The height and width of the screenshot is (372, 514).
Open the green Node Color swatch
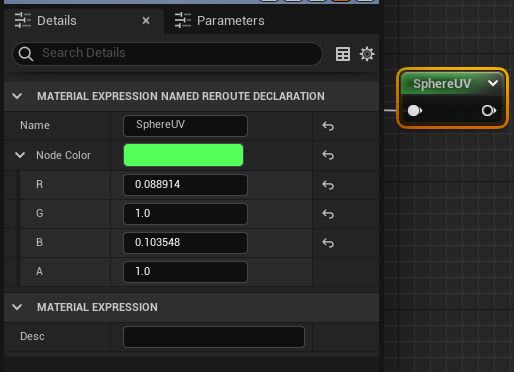click(183, 155)
